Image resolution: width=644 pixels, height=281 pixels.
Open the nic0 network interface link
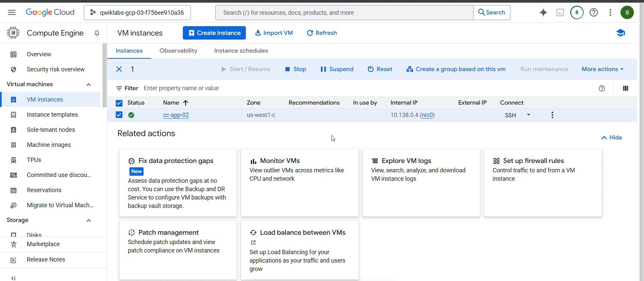[x=427, y=115]
